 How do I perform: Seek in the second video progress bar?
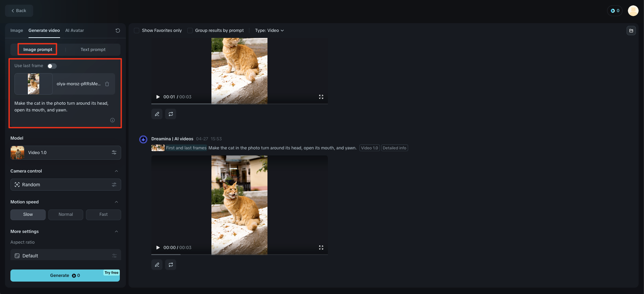point(240,254)
